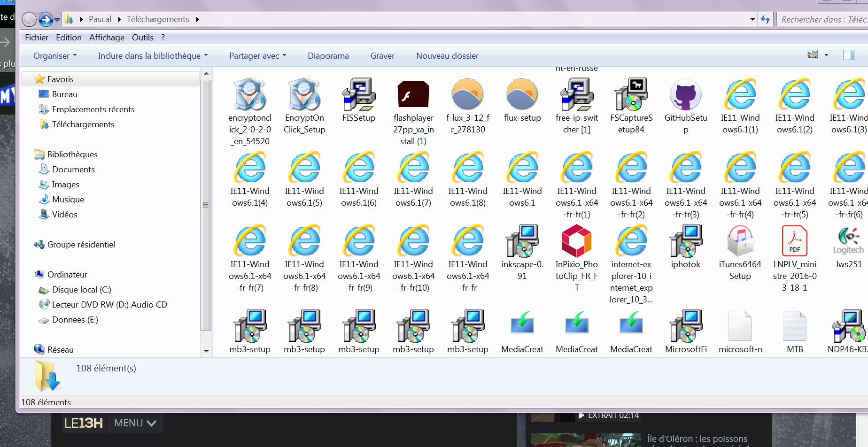This screenshot has height=447, width=868.
Task: Select the first mb3-setup installer icon
Action: tap(250, 325)
